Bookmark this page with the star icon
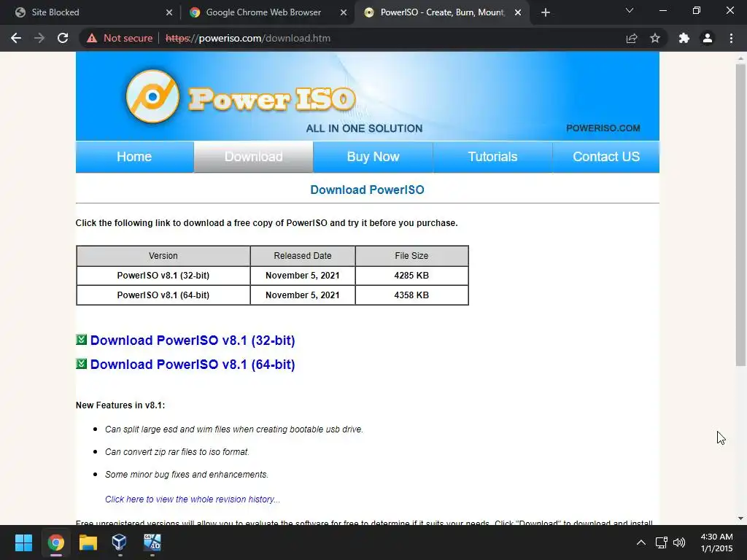This screenshot has width=747, height=560. (x=655, y=38)
